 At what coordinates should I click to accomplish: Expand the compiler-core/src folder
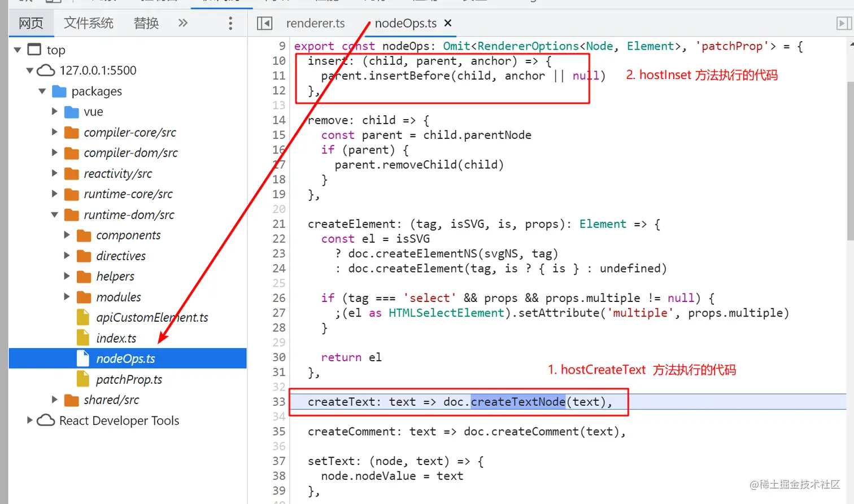[x=55, y=132]
